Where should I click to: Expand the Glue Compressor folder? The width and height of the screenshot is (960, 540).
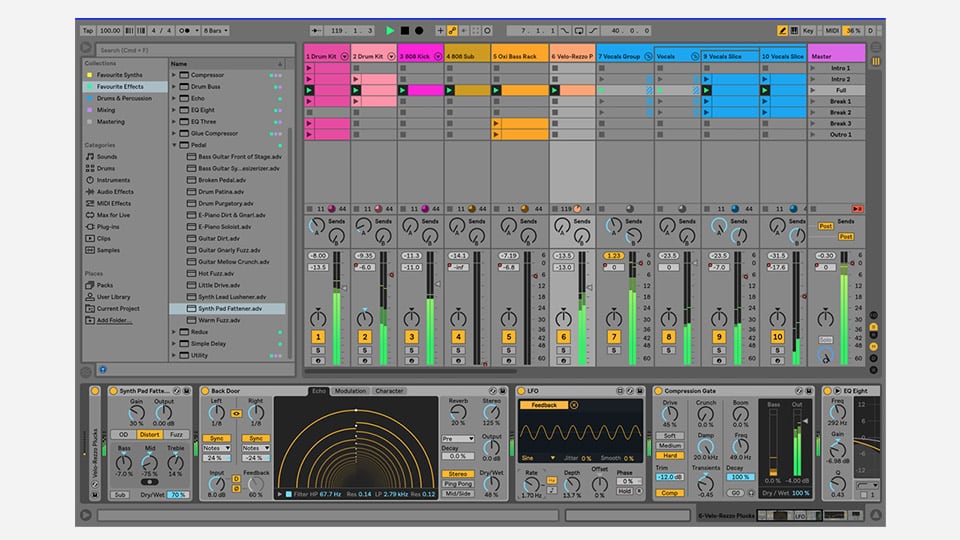[x=174, y=133]
